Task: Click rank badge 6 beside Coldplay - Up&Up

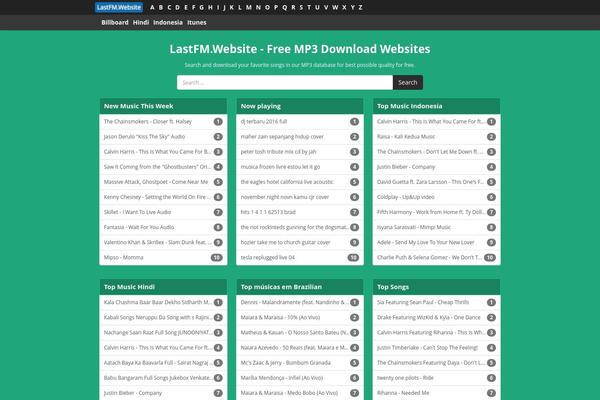Action: pos(491,197)
